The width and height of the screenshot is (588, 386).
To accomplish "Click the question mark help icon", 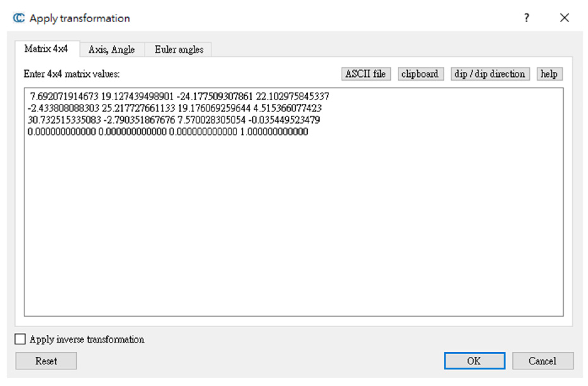I will pos(526,18).
